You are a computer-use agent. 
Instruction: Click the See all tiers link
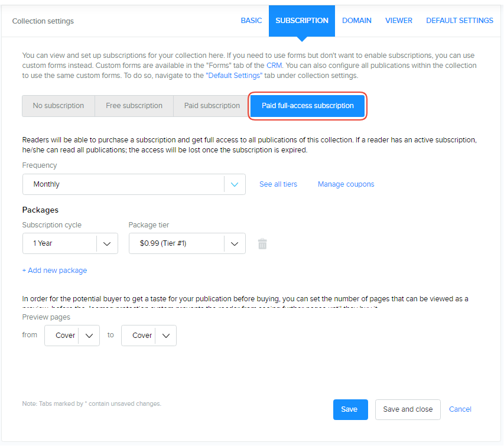point(278,184)
